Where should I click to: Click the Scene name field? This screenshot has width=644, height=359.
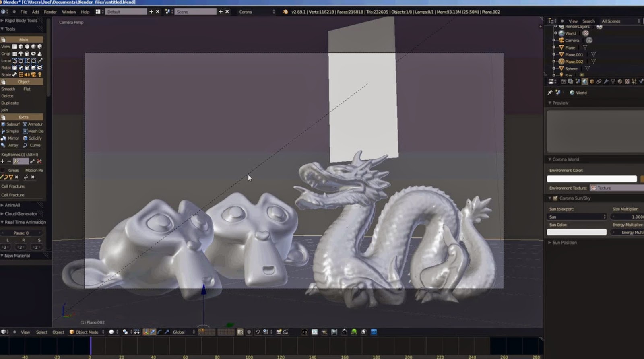195,12
